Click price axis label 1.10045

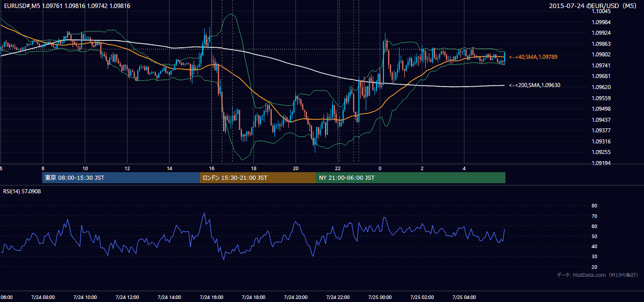(601, 11)
